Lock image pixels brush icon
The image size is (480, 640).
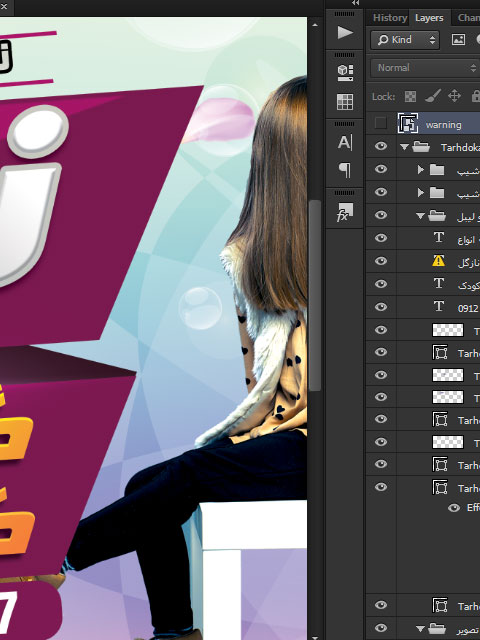[433, 96]
